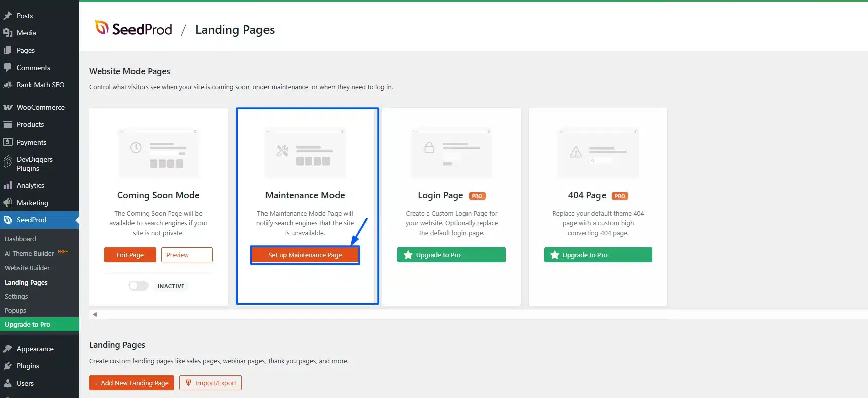
Task: Open SeedProd Settings submenu item
Action: click(16, 296)
